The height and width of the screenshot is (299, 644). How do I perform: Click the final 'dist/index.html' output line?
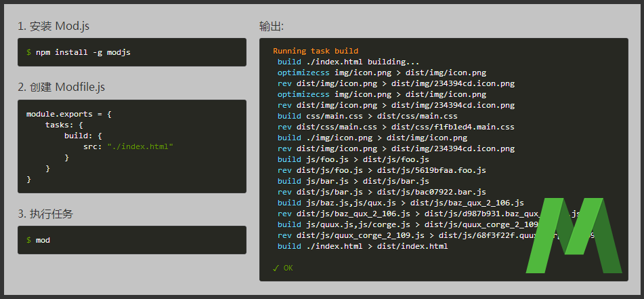coord(362,246)
